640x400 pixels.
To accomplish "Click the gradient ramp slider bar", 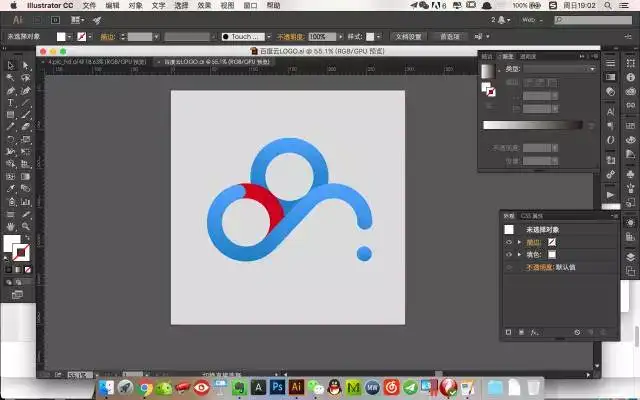I will point(533,125).
